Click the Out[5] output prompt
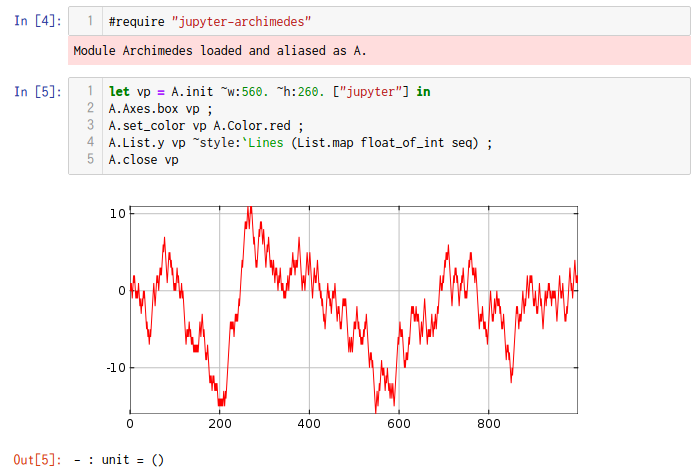698x476 pixels. pyautogui.click(x=37, y=460)
